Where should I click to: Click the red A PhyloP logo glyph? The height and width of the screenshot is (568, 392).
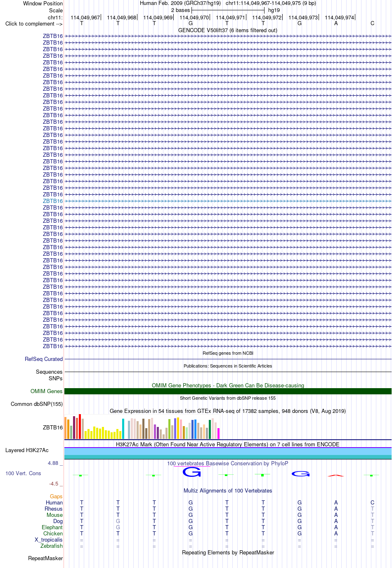click(x=336, y=476)
